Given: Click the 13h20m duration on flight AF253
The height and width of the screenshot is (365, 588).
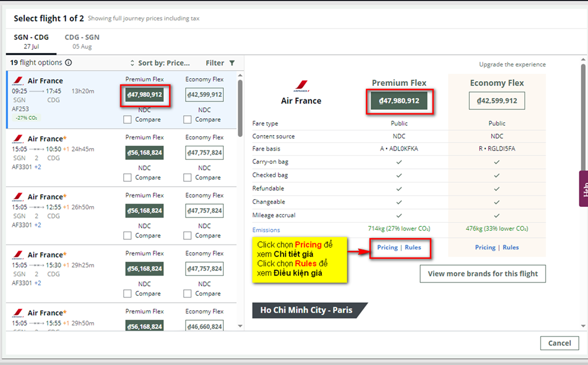Looking at the screenshot, I should tap(83, 91).
